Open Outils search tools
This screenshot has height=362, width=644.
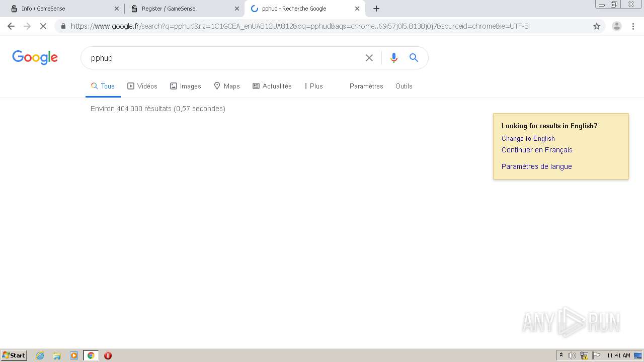(404, 86)
